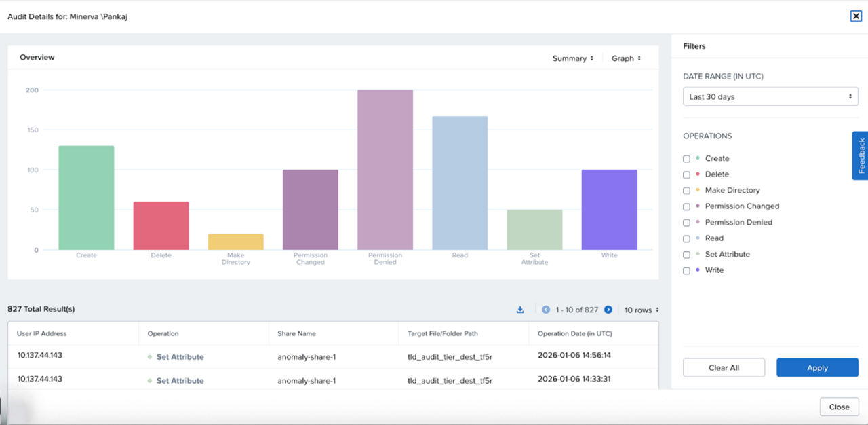This screenshot has width=868, height=425.
Task: Change the 10 rows per page selector
Action: pos(642,310)
